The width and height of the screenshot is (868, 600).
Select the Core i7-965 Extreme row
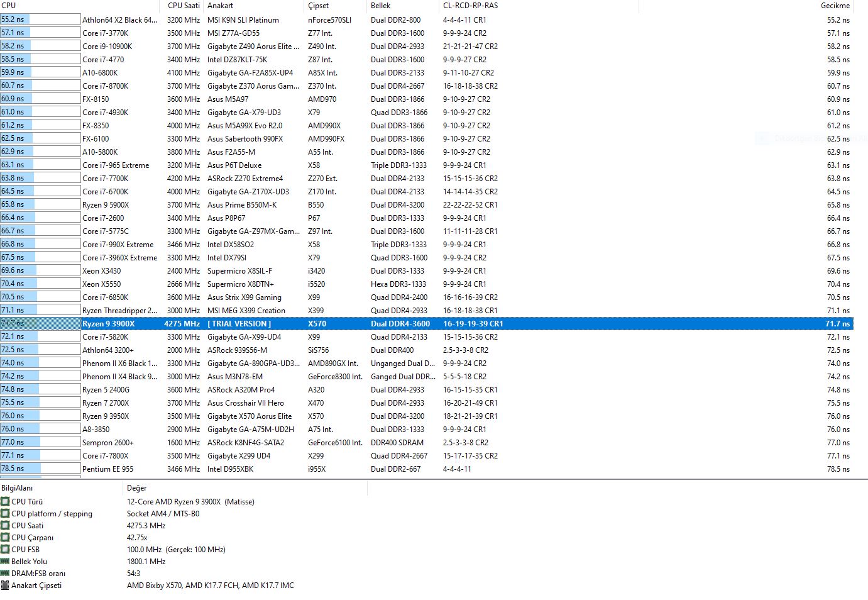(x=426, y=165)
